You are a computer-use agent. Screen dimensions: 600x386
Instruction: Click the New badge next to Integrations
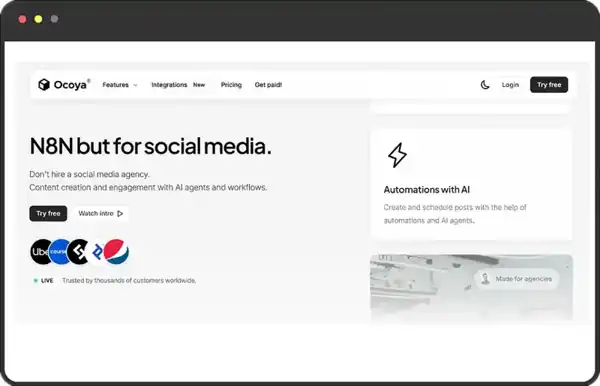[x=199, y=85]
